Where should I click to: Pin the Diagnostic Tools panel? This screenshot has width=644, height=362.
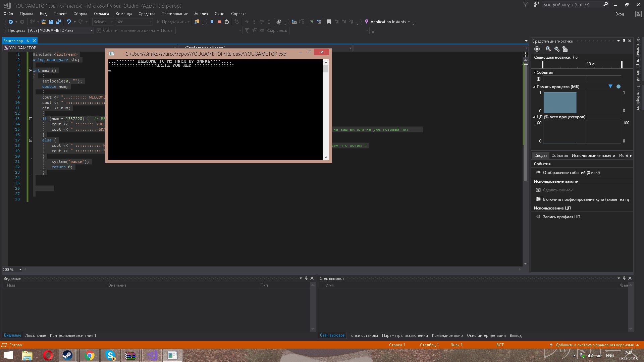pos(624,41)
